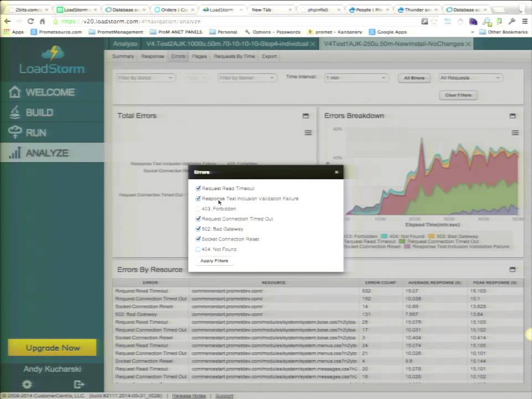Open the V4.Test2AJK.1000u.50m test tab
Image resolution: width=532 pixels, height=399 pixels.
[x=227, y=44]
